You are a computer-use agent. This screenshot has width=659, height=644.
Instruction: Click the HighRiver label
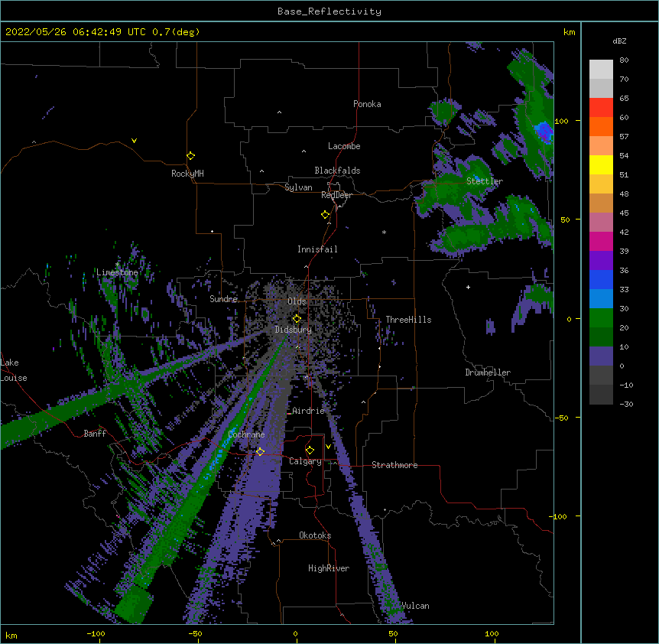[329, 568]
